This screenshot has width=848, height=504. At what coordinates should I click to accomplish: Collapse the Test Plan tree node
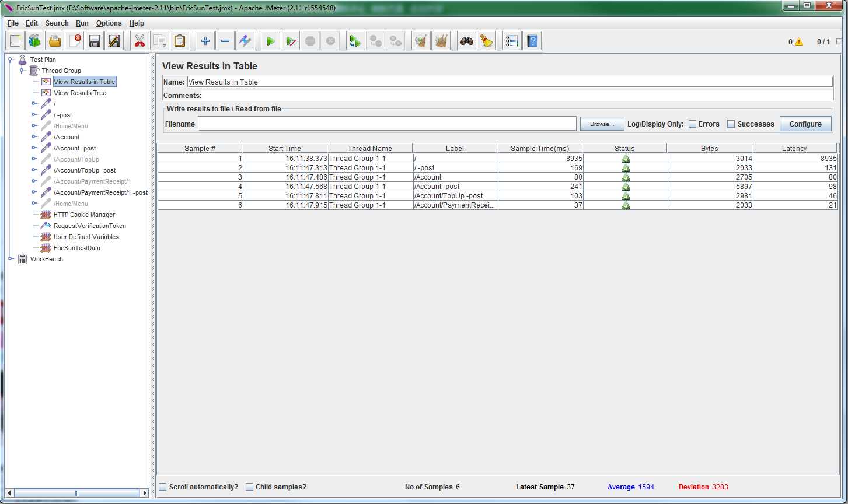pyautogui.click(x=11, y=60)
